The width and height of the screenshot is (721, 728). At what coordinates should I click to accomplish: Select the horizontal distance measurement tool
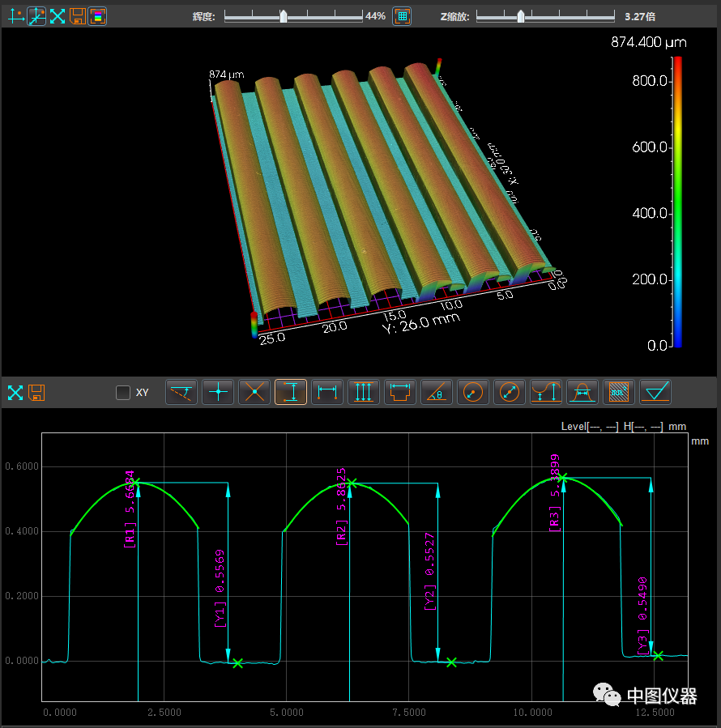326,392
